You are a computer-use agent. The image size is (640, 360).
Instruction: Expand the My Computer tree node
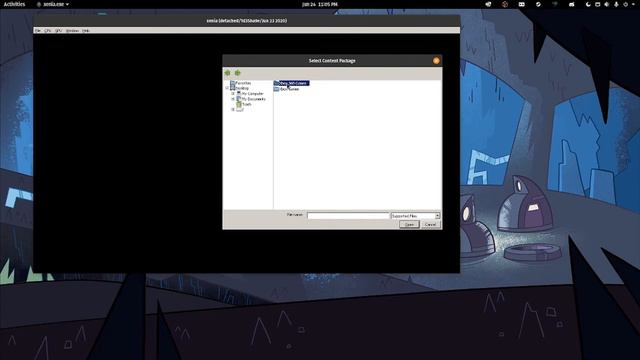tap(233, 93)
